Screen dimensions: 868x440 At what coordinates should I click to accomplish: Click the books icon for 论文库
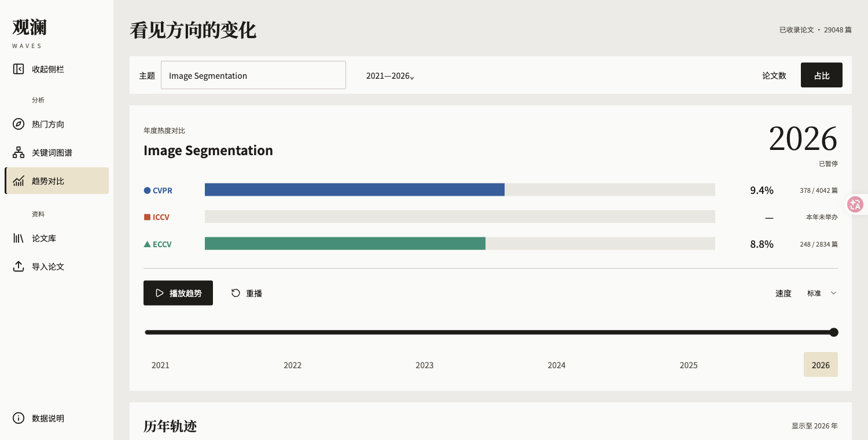19,239
